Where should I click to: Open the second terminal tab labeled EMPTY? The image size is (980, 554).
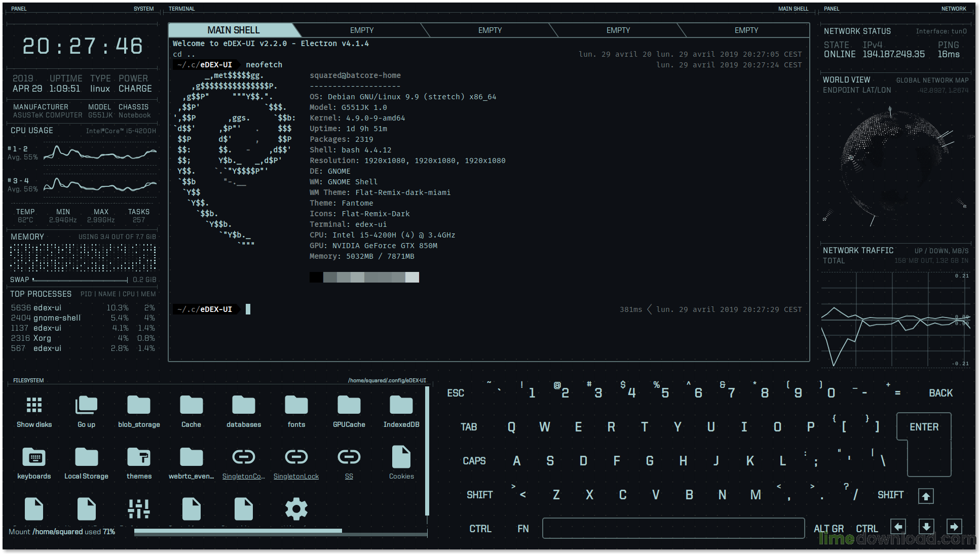pyautogui.click(x=361, y=30)
